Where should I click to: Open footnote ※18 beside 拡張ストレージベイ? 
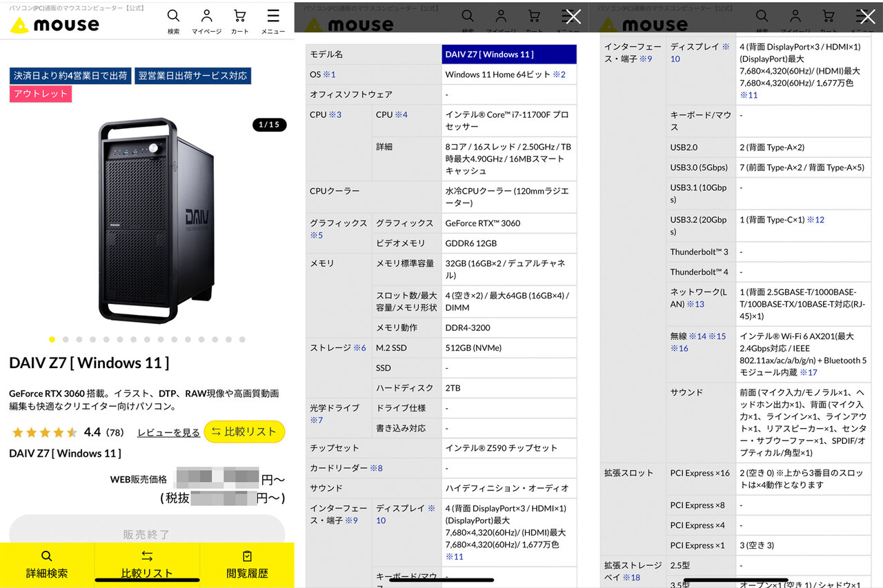click(x=631, y=578)
